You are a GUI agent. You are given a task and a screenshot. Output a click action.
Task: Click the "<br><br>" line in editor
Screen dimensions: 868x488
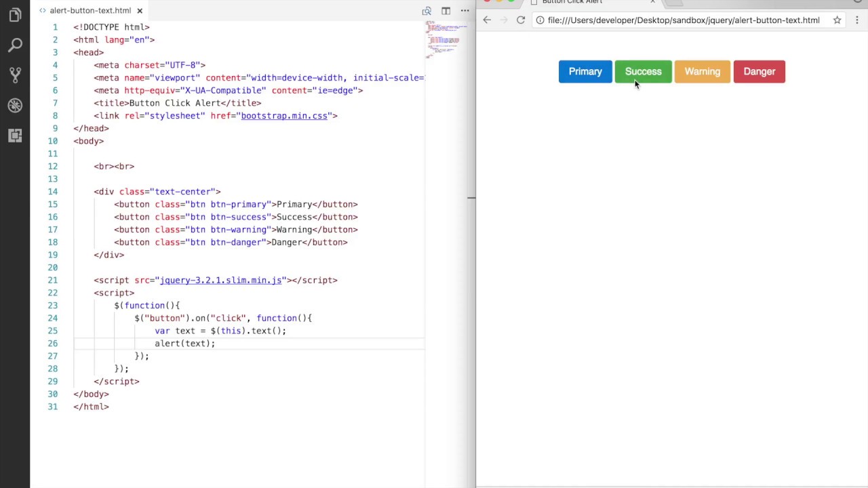(x=114, y=166)
